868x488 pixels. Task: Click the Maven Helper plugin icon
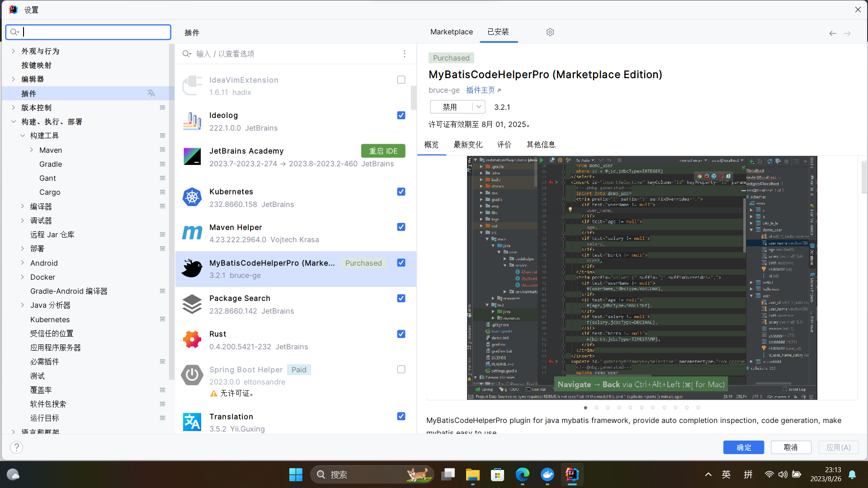point(192,233)
